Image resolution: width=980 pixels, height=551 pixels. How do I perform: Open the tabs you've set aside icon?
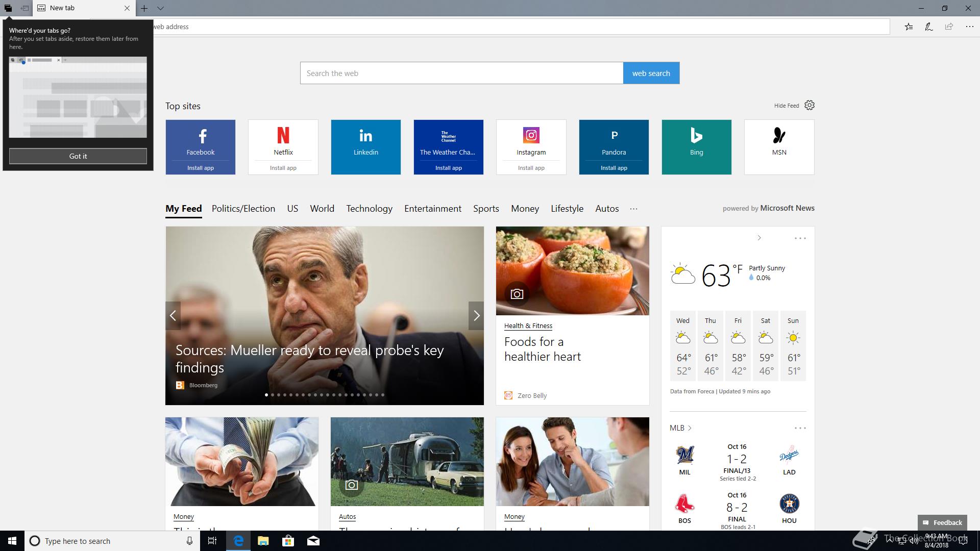coord(8,8)
